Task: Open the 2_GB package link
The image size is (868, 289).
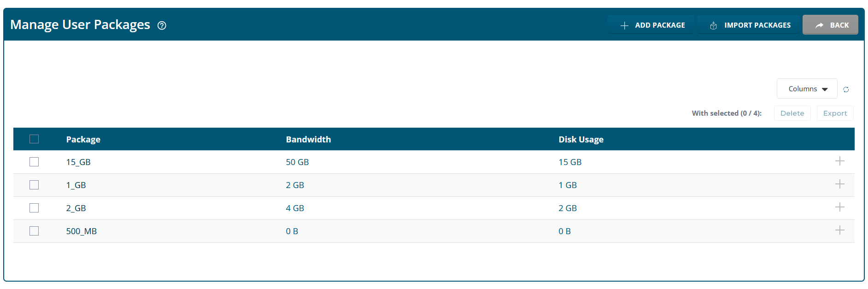Action: (76, 208)
